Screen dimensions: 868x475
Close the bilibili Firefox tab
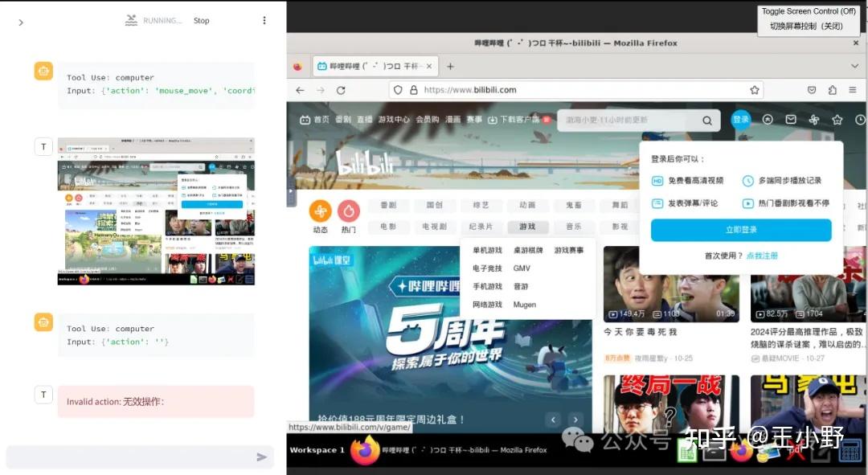pyautogui.click(x=429, y=66)
